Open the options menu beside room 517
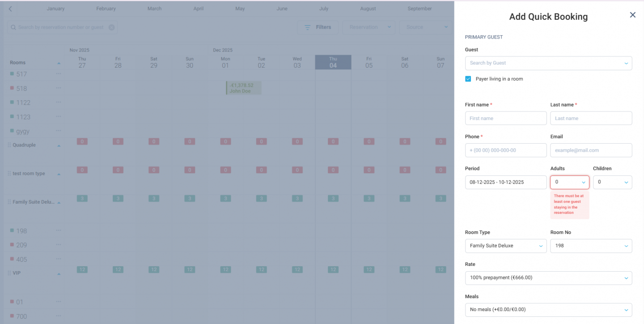 pos(58,74)
